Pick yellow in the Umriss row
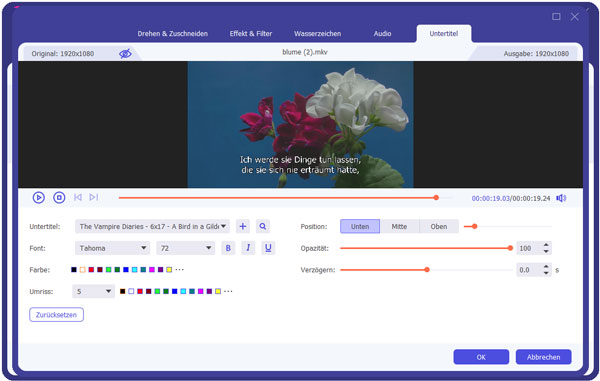Viewport: 600px width, 381px height. (x=218, y=291)
